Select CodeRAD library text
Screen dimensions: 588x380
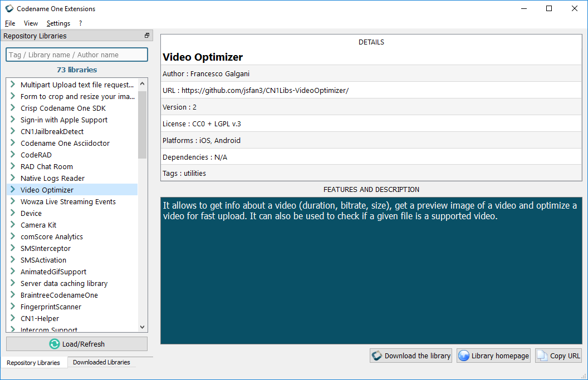click(36, 155)
